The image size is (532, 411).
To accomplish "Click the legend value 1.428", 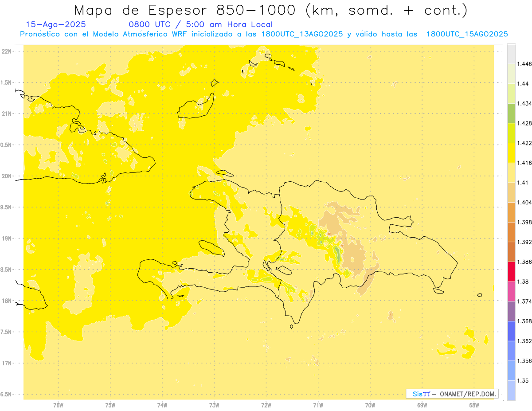I will [x=524, y=123].
